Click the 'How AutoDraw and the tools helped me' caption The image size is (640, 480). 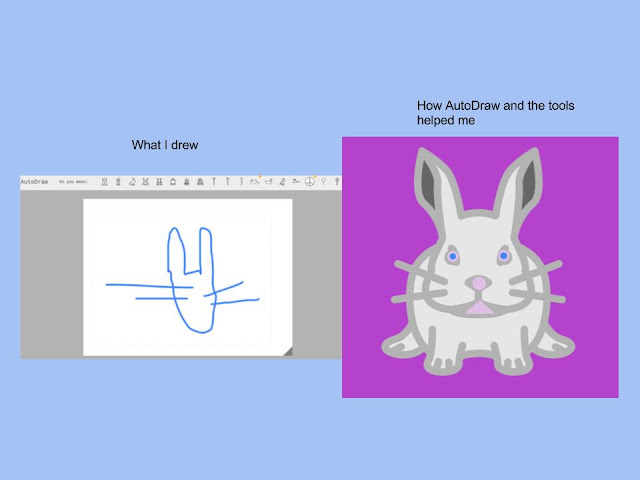(496, 113)
